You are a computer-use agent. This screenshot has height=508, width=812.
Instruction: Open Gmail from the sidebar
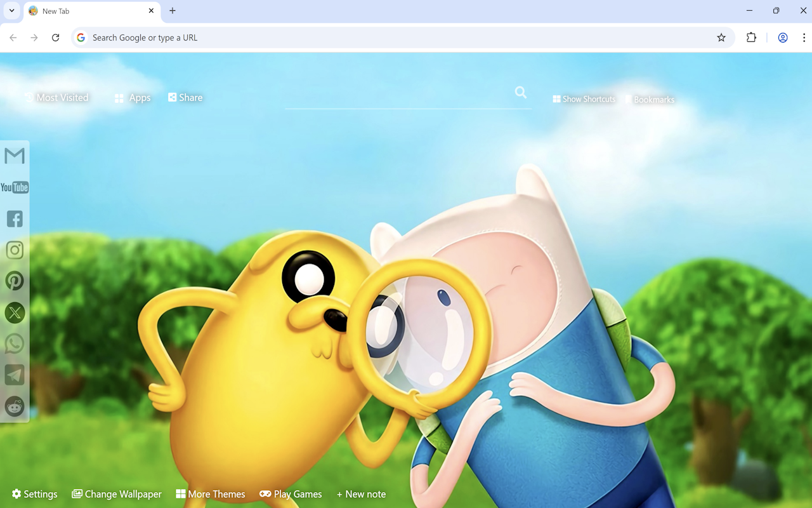coord(13,156)
